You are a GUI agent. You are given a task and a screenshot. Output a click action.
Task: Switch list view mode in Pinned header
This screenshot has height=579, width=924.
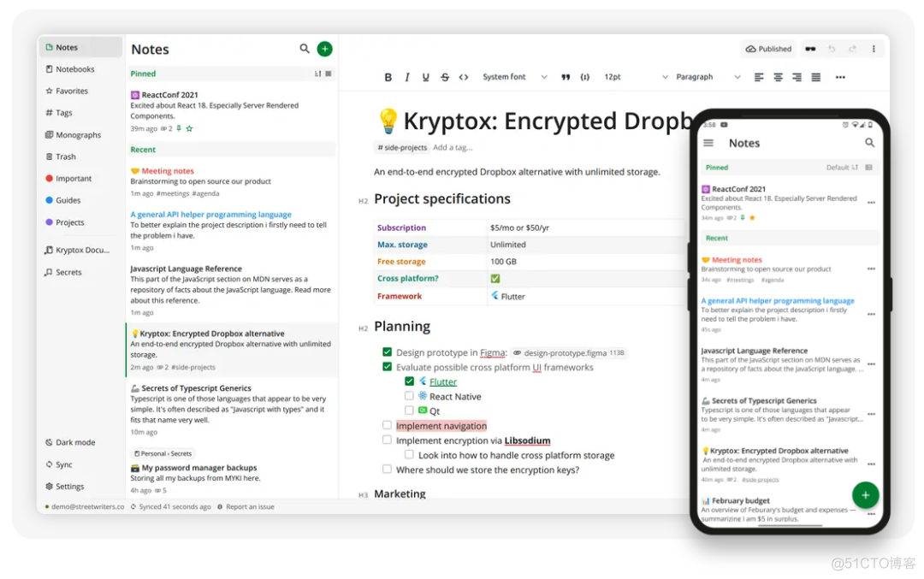point(329,74)
